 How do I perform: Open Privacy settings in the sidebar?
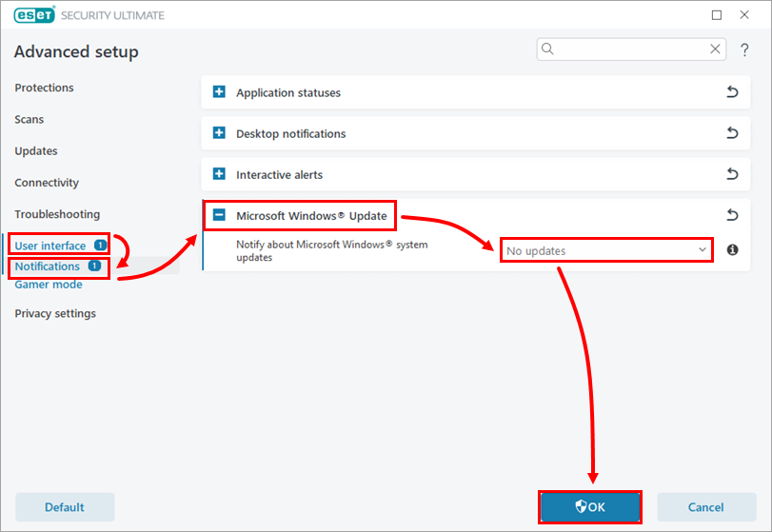point(55,314)
